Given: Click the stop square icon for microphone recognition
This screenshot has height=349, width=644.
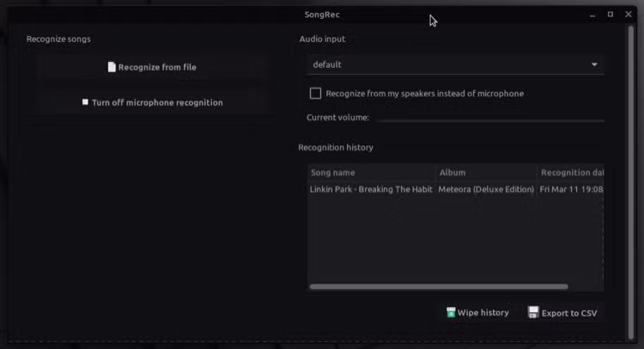Looking at the screenshot, I should tap(85, 102).
